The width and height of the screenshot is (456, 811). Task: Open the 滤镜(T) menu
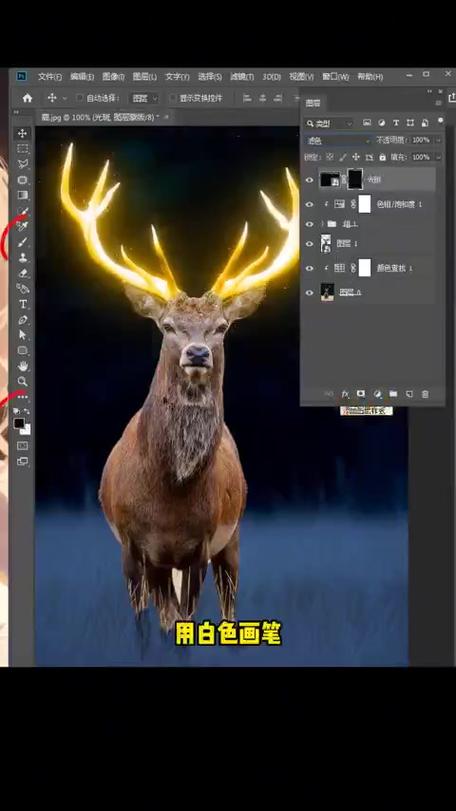click(x=242, y=77)
